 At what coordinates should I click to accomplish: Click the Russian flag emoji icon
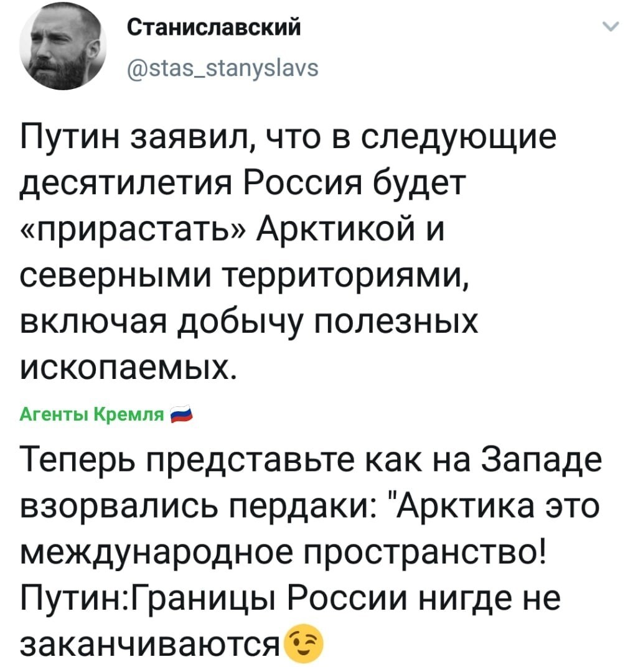click(x=182, y=414)
